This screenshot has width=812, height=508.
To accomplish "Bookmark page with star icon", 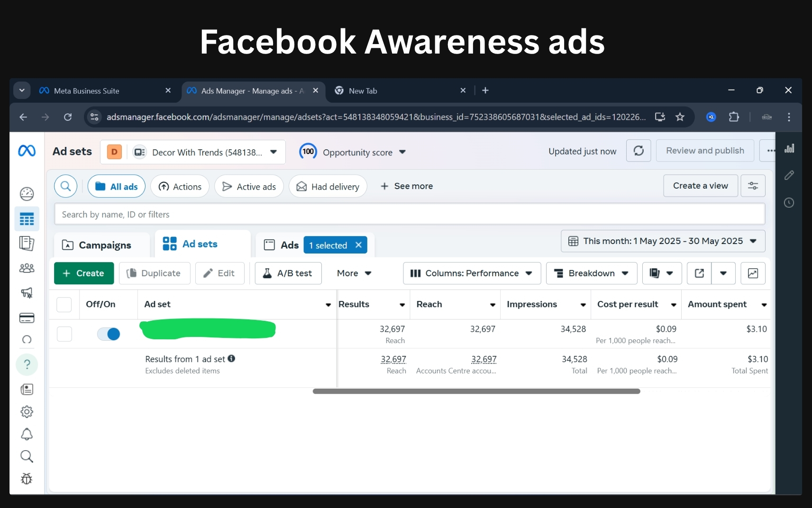I will [680, 117].
